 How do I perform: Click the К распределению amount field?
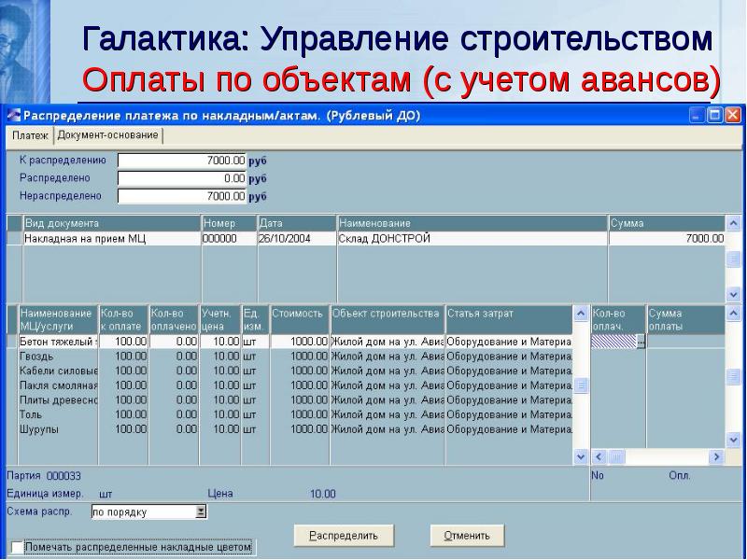coord(182,161)
